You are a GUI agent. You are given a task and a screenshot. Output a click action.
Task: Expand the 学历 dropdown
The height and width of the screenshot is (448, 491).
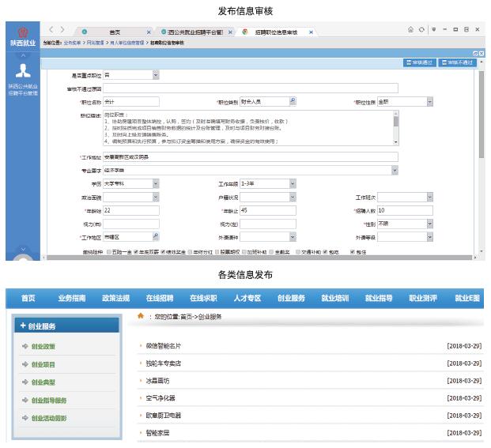(156, 183)
